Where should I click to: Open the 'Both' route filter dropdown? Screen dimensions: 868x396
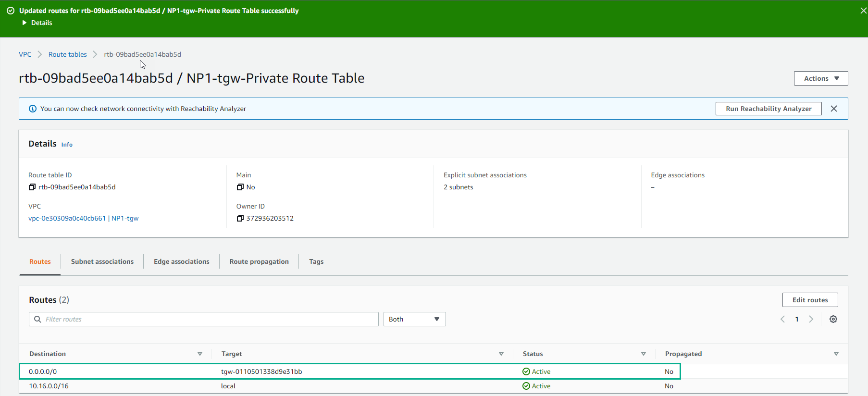[414, 319]
